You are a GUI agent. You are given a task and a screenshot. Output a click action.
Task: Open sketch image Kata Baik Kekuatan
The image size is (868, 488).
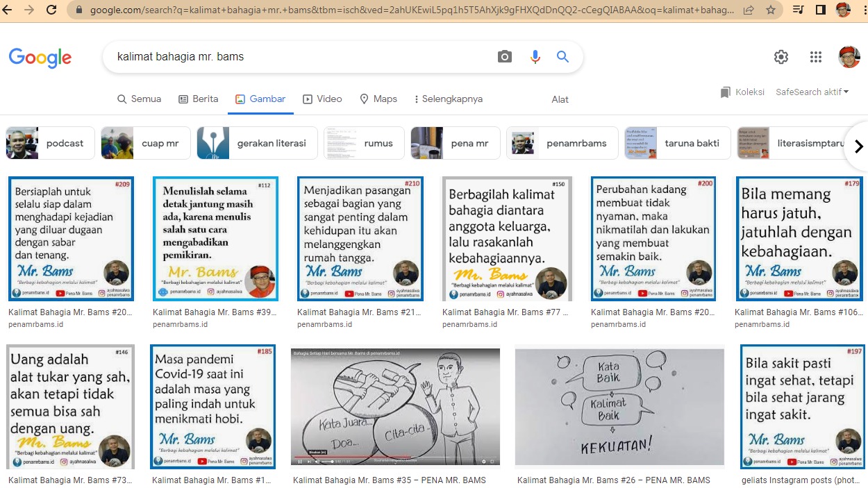tap(619, 407)
